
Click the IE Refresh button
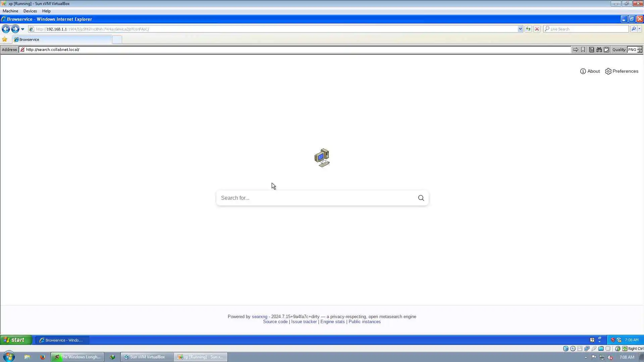[528, 29]
